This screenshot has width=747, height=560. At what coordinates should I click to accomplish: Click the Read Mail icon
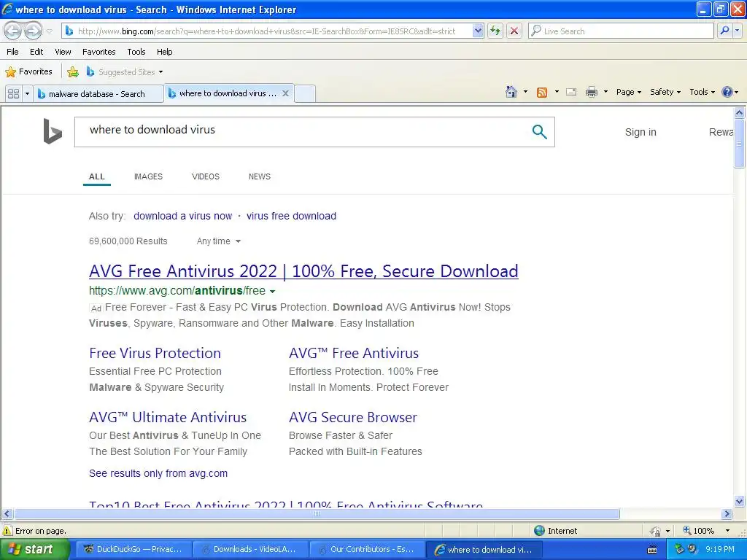click(571, 92)
